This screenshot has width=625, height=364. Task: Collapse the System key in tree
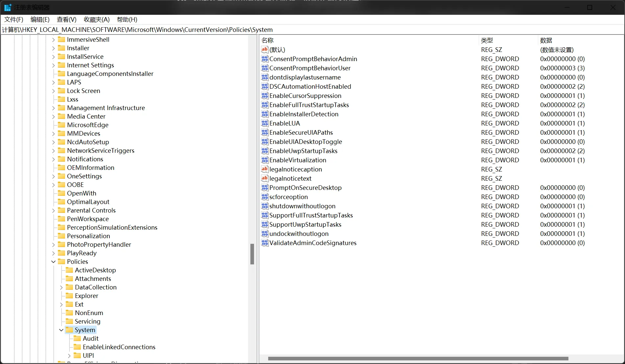61,330
